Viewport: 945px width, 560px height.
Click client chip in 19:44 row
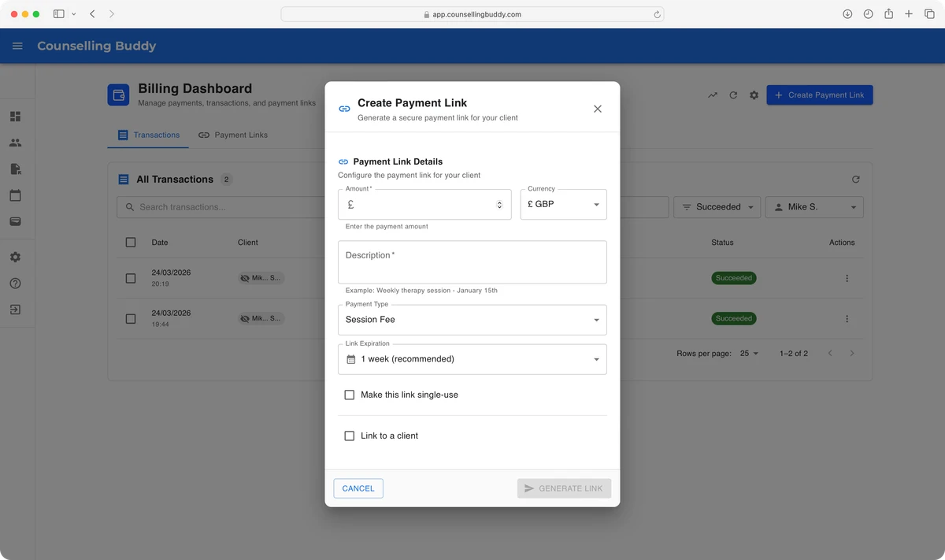(x=261, y=319)
